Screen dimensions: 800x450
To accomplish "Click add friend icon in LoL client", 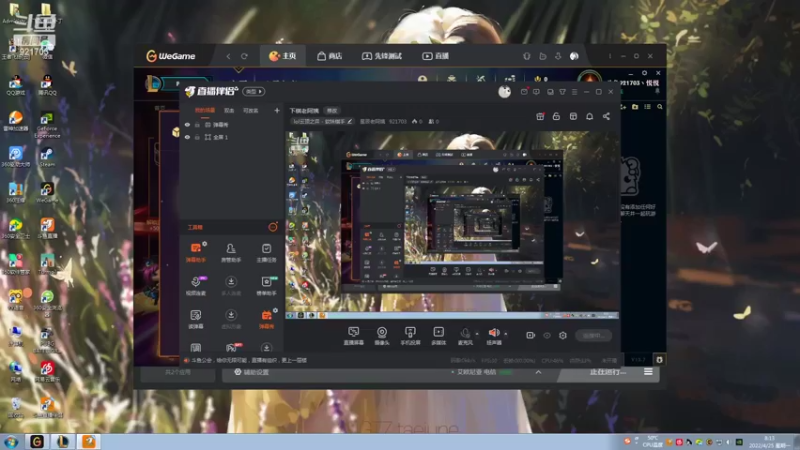I will point(623,107).
